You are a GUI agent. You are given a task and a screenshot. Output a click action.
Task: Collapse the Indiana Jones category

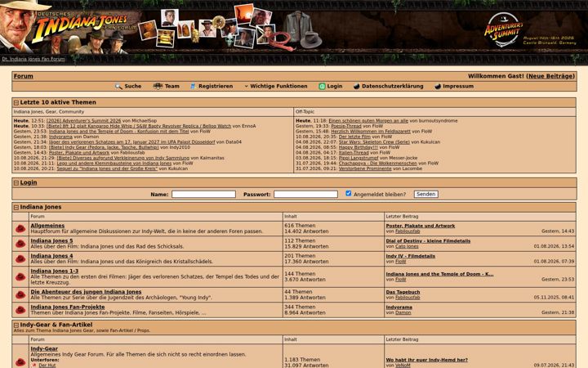[x=16, y=207]
